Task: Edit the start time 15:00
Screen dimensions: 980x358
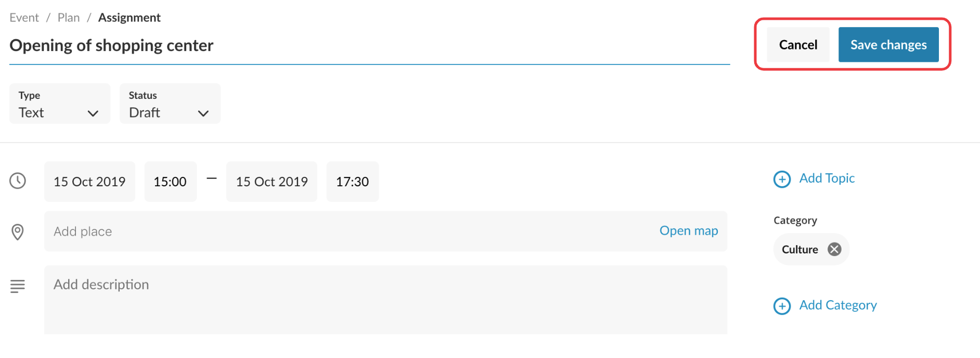Action: point(170,182)
